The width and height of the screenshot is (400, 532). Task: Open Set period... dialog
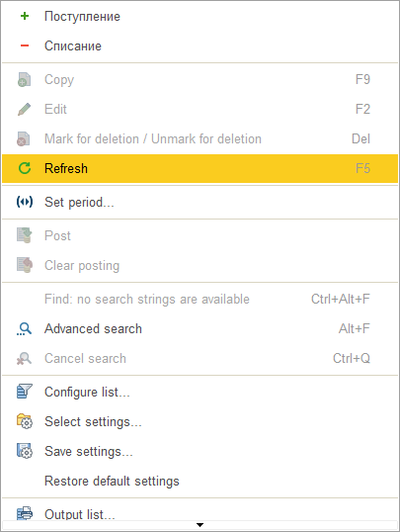click(200, 202)
